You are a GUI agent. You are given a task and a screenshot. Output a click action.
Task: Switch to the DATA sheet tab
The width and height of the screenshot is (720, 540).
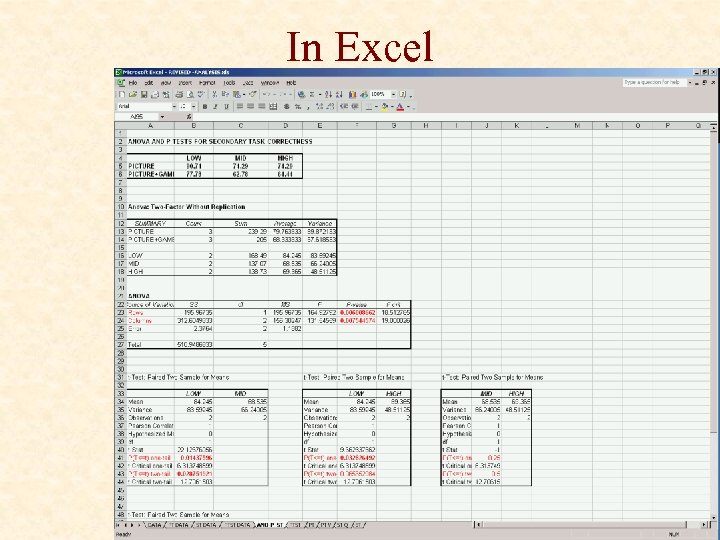[154, 524]
